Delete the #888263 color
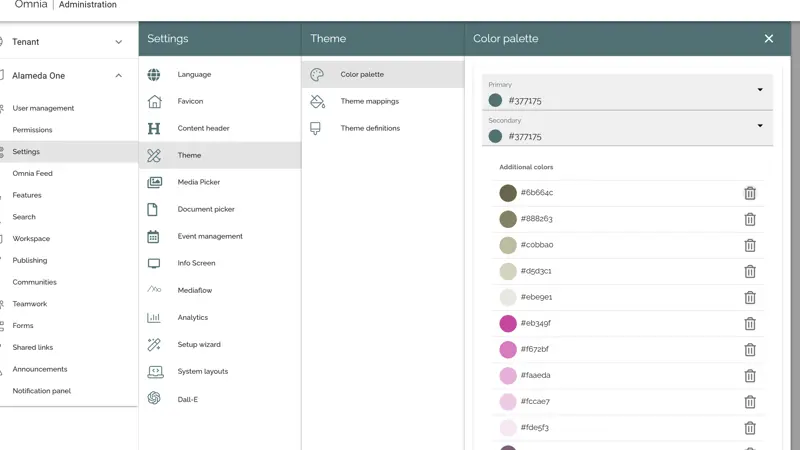 point(749,219)
